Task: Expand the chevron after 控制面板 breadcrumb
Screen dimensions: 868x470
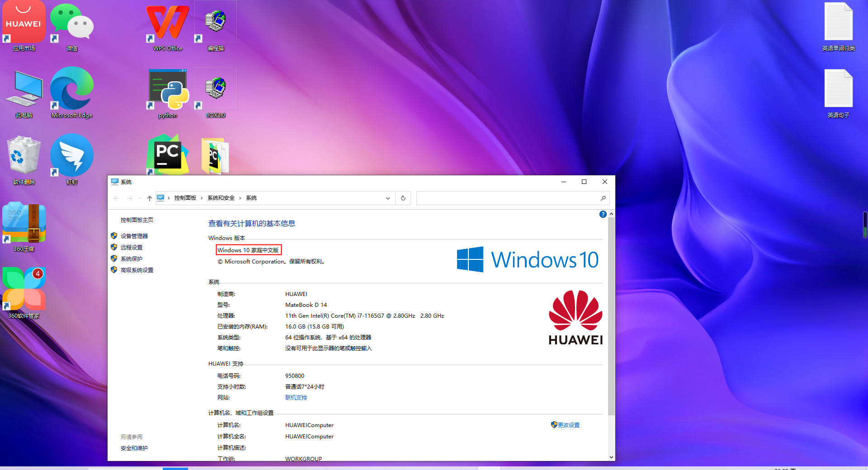Action: click(202, 198)
